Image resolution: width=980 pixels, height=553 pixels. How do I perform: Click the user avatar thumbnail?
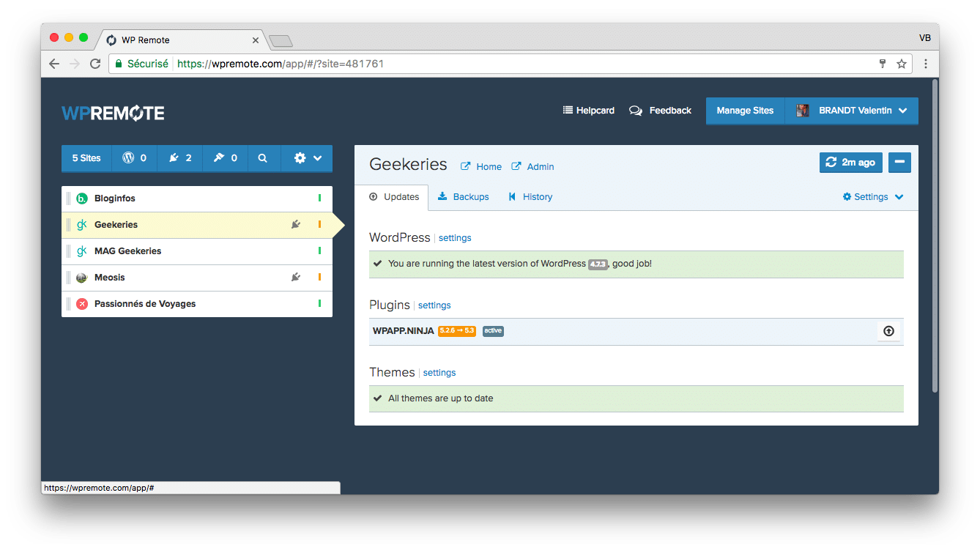coord(803,111)
